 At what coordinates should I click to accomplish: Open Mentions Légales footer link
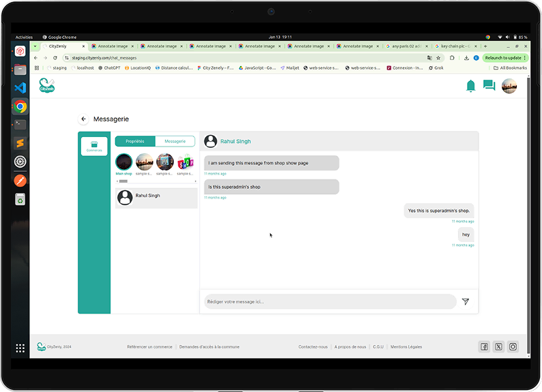[x=406, y=347]
